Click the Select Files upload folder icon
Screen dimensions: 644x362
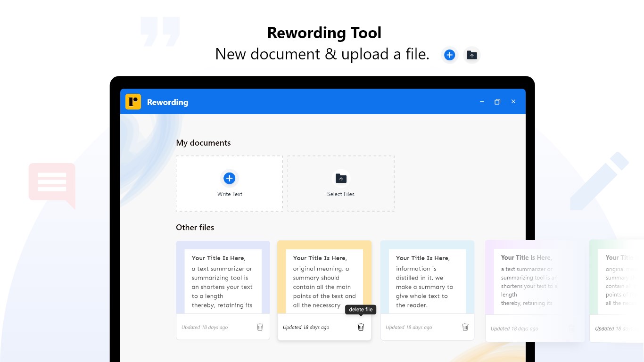coord(341,178)
